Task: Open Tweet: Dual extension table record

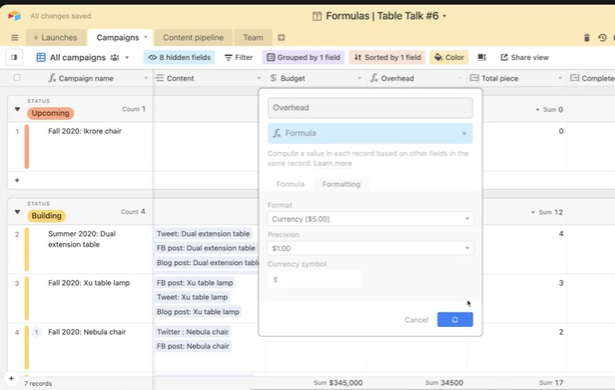Action: pyautogui.click(x=203, y=234)
